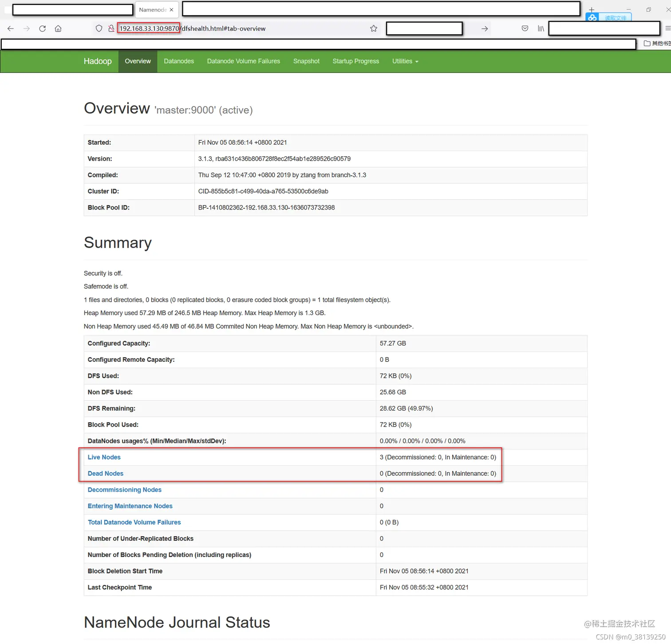
Task: Click the 'Safemode is off.' text
Action: point(106,287)
